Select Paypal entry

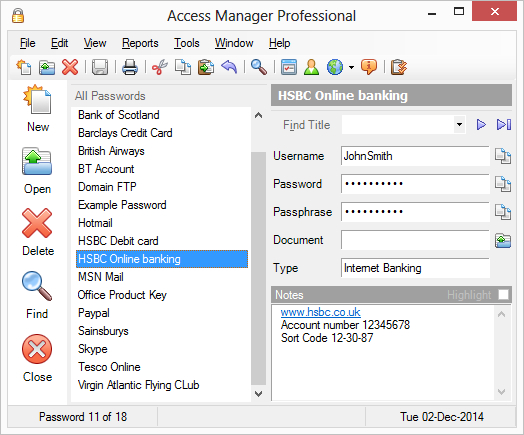(x=162, y=313)
